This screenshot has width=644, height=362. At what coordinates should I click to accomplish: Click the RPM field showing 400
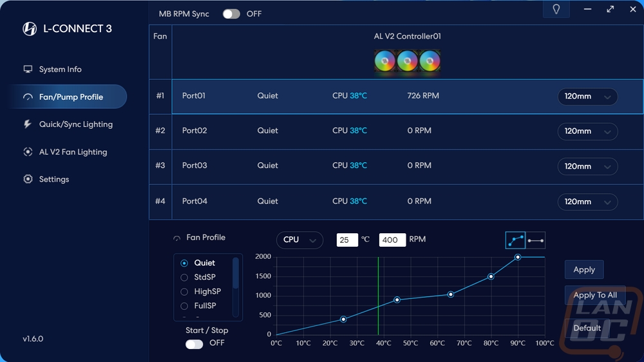click(392, 240)
